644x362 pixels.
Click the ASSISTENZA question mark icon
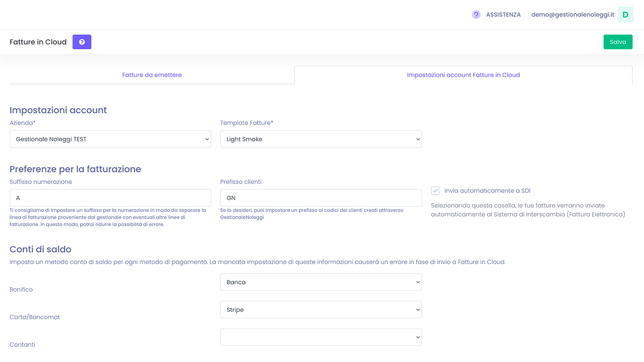[476, 15]
